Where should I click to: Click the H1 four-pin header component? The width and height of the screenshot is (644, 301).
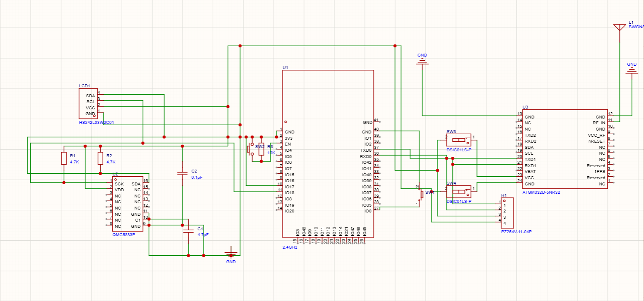click(x=508, y=212)
